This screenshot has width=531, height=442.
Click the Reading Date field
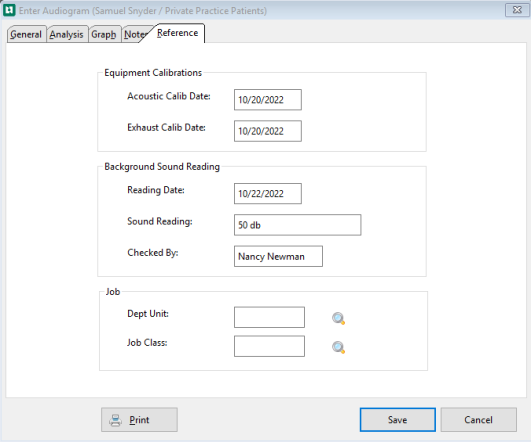tap(268, 194)
